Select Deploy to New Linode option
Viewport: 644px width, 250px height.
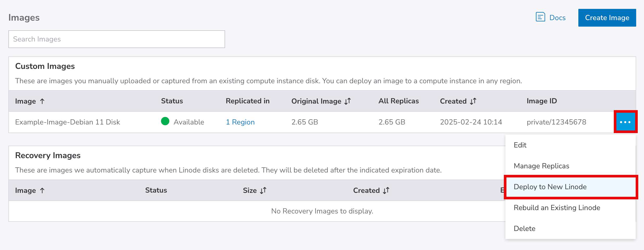coord(550,187)
